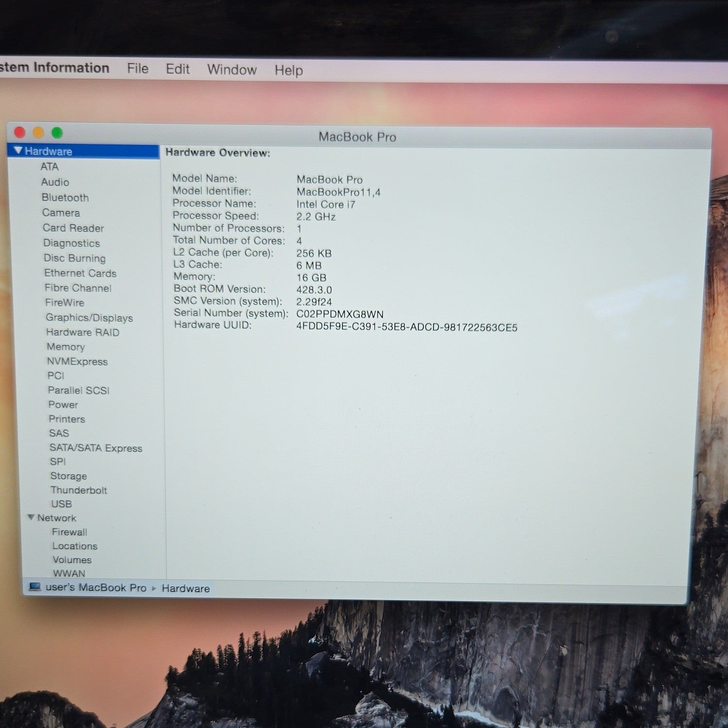Open Bluetooth hardware details
This screenshot has height=728, width=728.
point(65,198)
